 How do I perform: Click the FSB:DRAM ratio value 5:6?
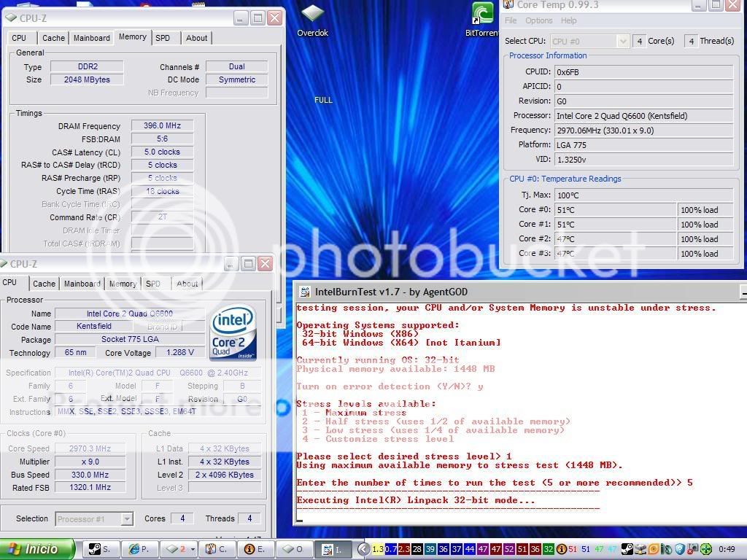(x=163, y=139)
